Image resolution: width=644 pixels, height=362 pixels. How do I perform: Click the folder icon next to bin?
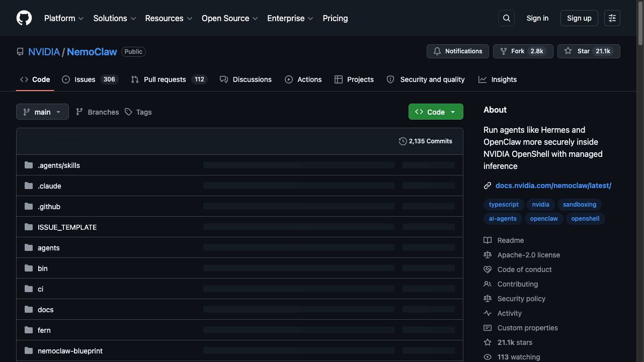pos(29,268)
